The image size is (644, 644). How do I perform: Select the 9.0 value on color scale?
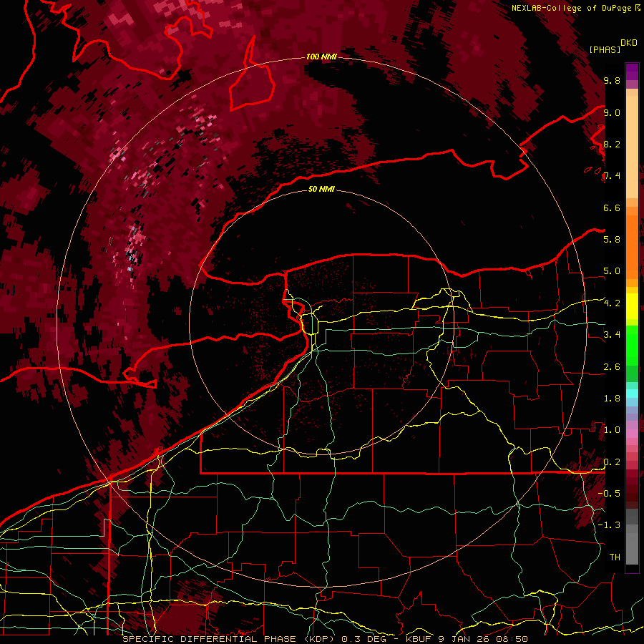612,112
